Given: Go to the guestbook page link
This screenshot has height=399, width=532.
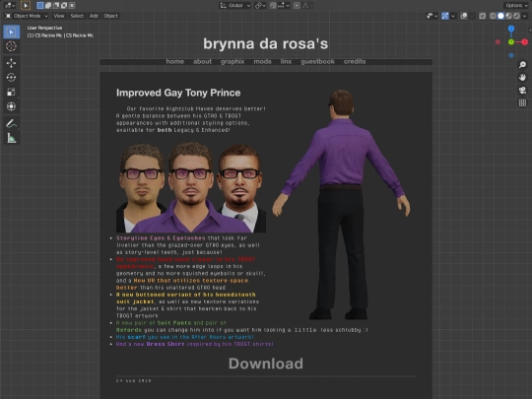Looking at the screenshot, I should tap(317, 61).
